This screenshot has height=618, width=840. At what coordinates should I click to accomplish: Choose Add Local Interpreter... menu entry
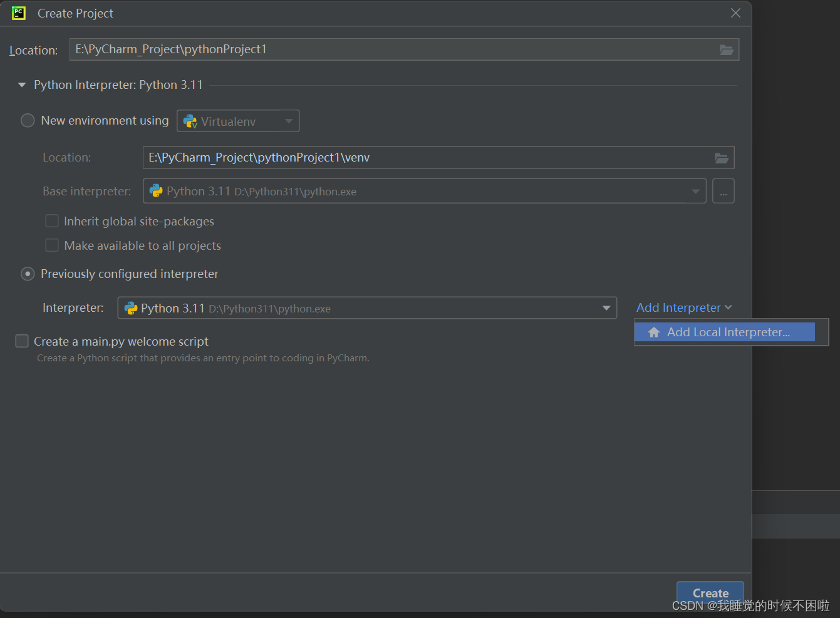point(725,332)
